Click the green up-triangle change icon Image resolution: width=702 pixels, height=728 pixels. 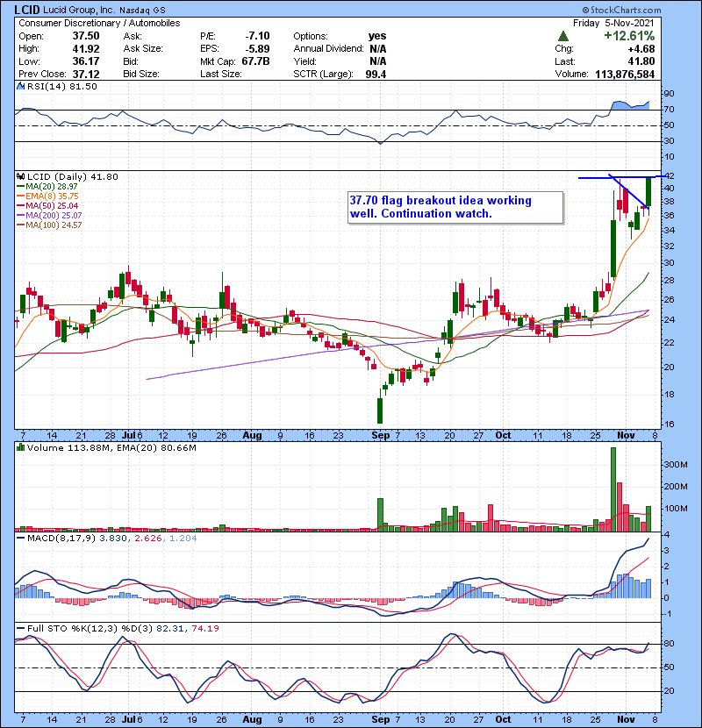[563, 36]
